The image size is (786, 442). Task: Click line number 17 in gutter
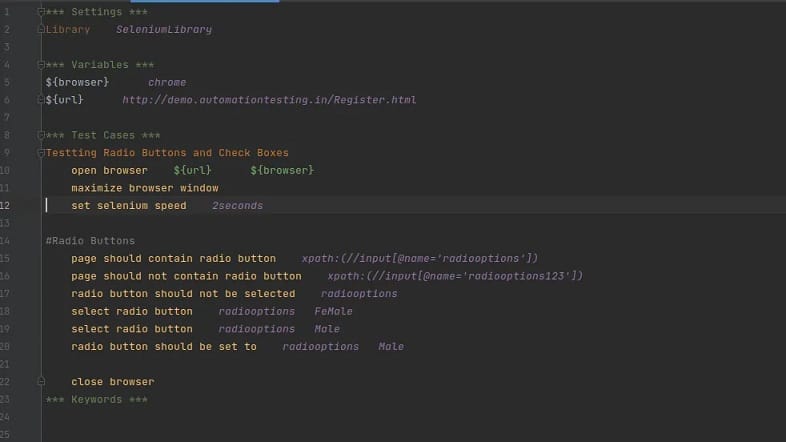[x=6, y=293]
